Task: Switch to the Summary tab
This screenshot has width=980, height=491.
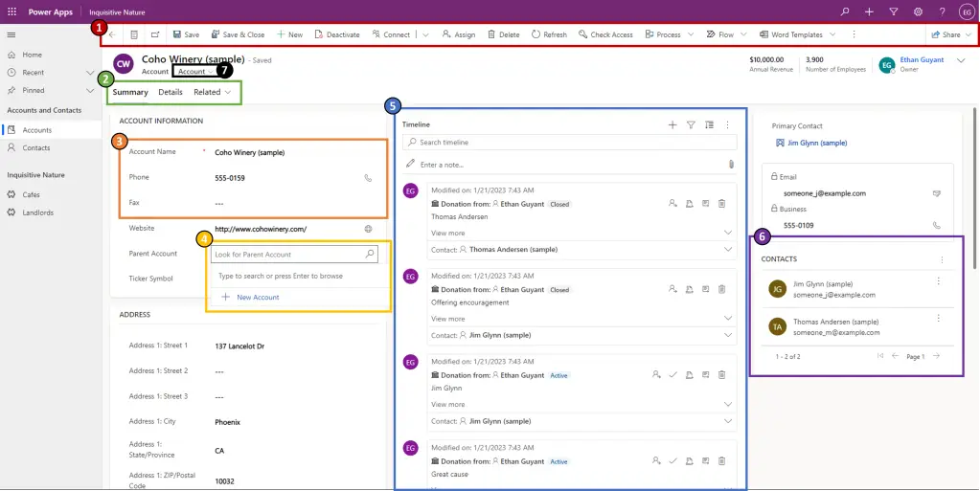Action: (130, 93)
